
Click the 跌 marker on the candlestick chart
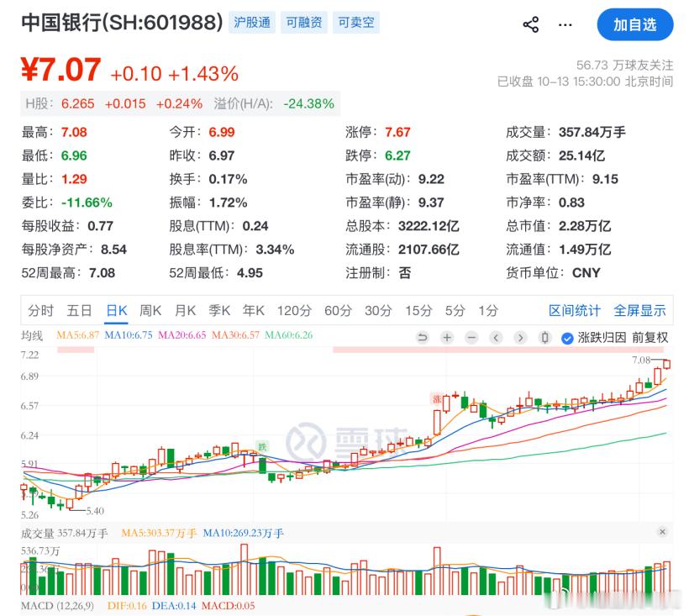pyautogui.click(x=262, y=447)
